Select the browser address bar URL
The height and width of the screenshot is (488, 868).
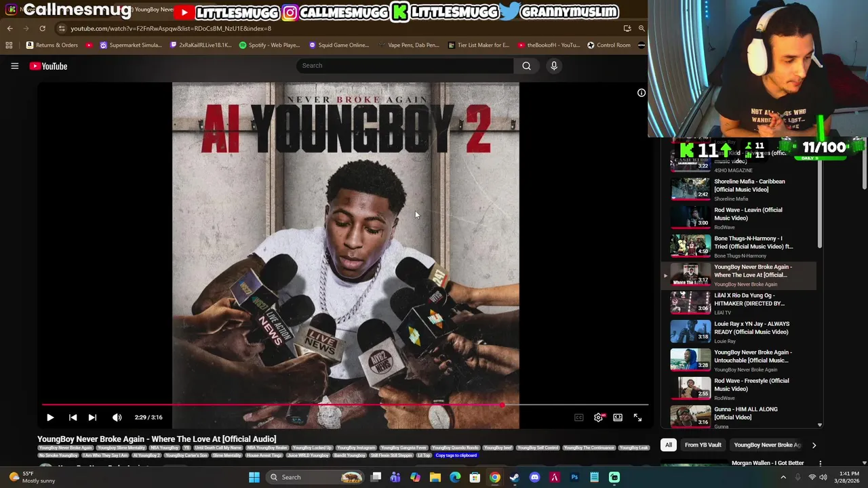[170, 28]
